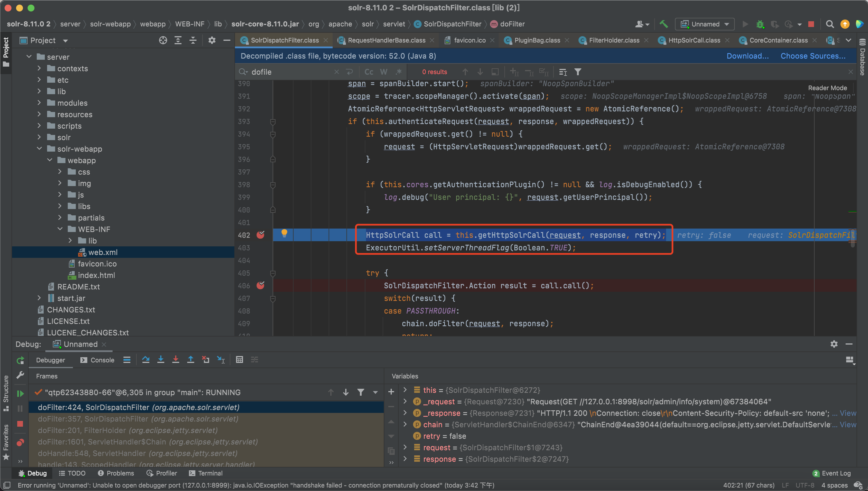
Task: Click the build hammer icon
Action: [x=663, y=24]
